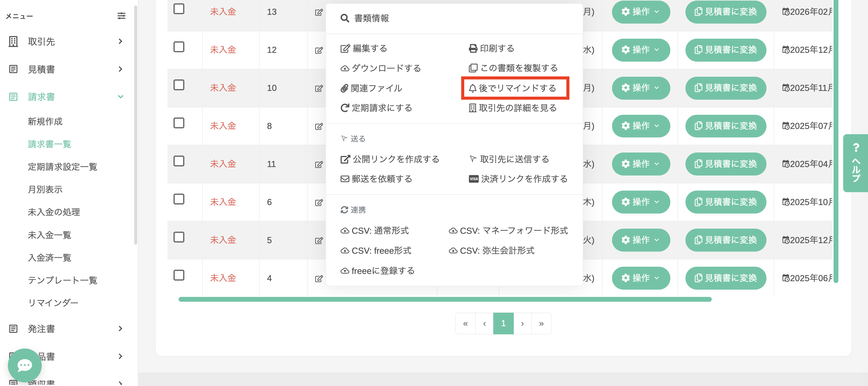Check the checkbox for invoice row 6
Viewport: 868px width, 386px height.
[179, 199]
